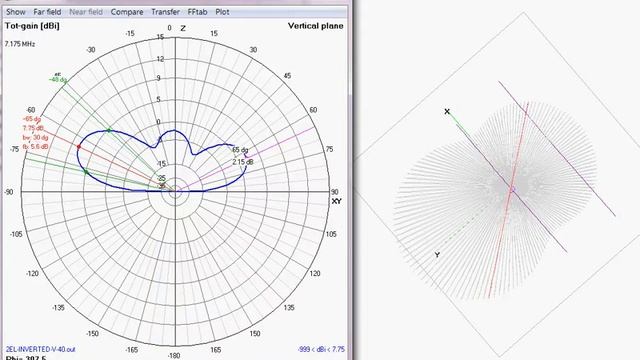Screen dimensions: 640x360
Task: Click the 'Vertical plane' label
Action: point(316,26)
